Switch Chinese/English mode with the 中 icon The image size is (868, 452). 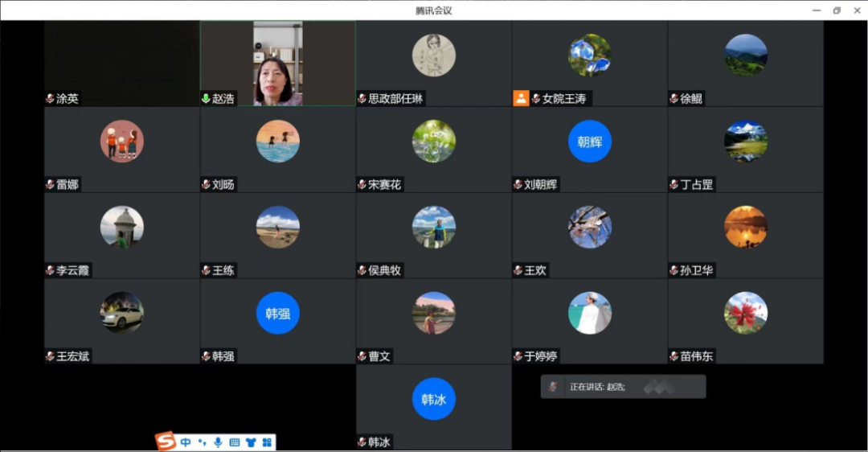(x=186, y=442)
